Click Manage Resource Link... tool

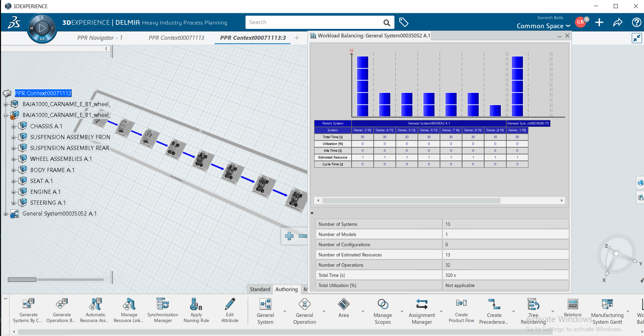coord(129,310)
